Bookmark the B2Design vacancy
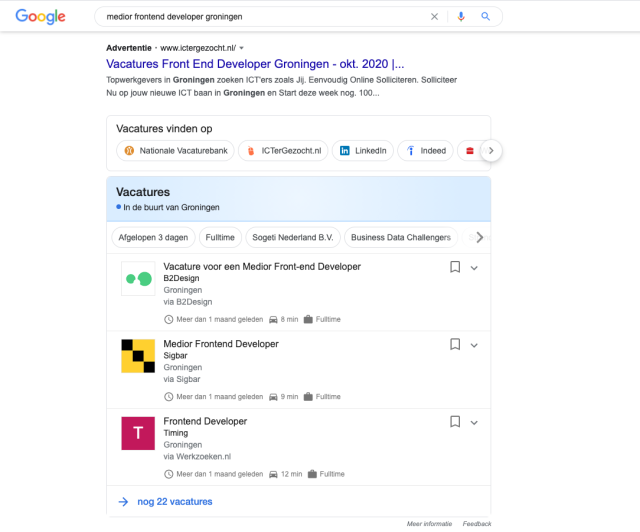Viewport: 640px width, 532px height. (455, 267)
